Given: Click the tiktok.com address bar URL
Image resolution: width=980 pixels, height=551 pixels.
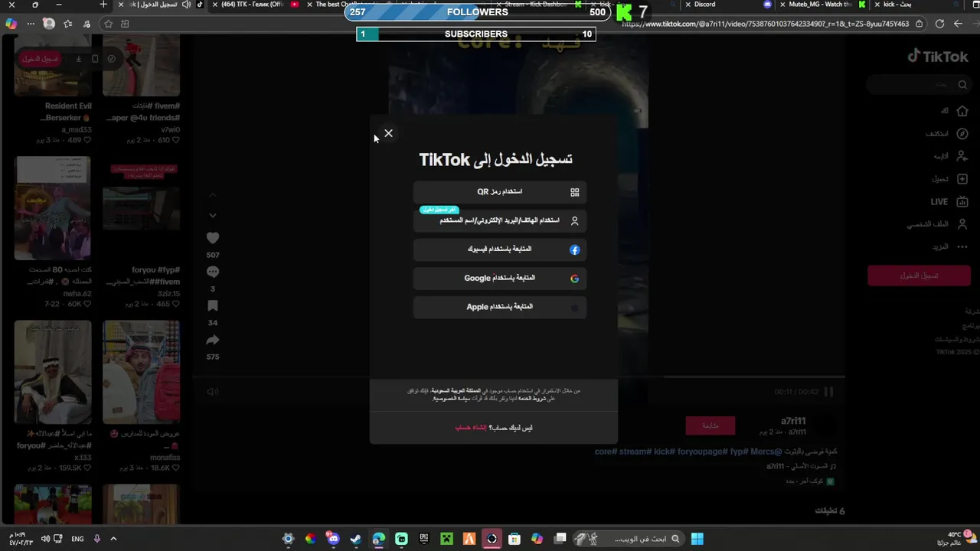Looking at the screenshot, I should click(x=766, y=24).
